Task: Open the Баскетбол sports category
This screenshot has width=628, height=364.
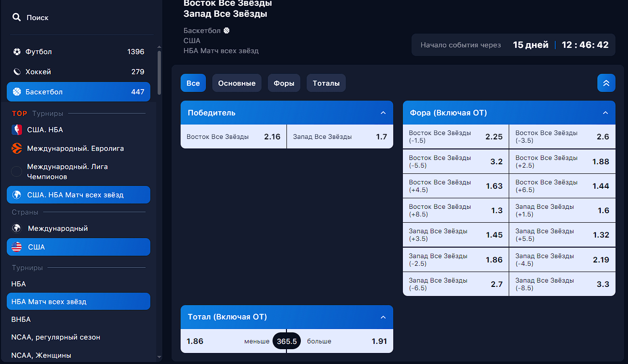Action: 79,92
